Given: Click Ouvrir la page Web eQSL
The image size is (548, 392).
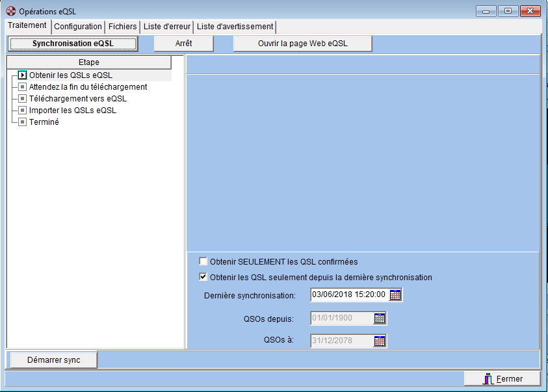Looking at the screenshot, I should [302, 44].
